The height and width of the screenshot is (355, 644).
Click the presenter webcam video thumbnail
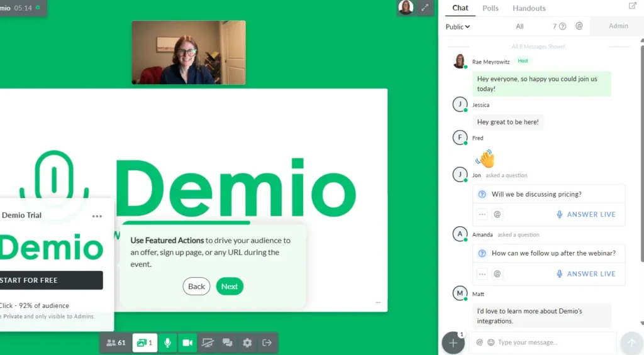[189, 53]
